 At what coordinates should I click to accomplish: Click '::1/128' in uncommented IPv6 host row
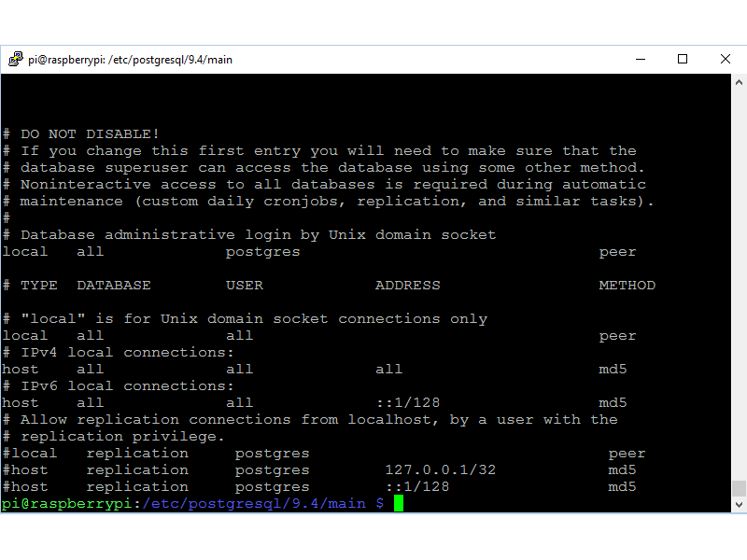[408, 403]
